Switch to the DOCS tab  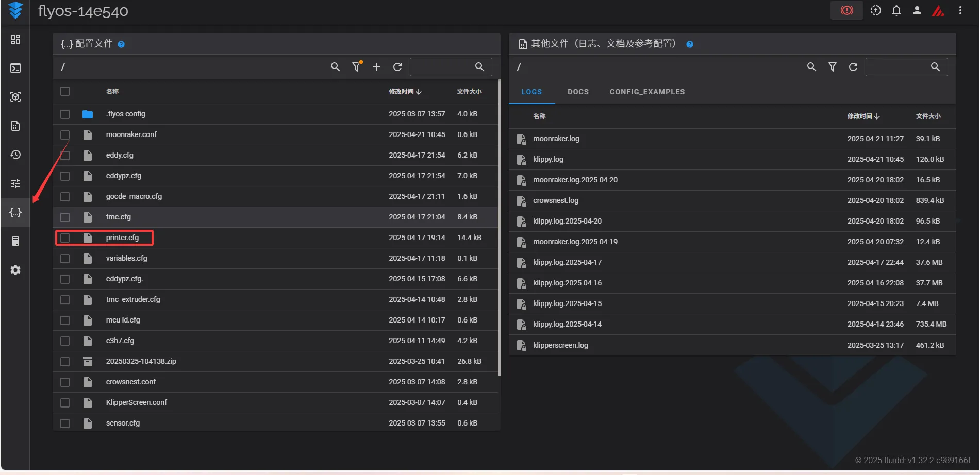tap(578, 92)
